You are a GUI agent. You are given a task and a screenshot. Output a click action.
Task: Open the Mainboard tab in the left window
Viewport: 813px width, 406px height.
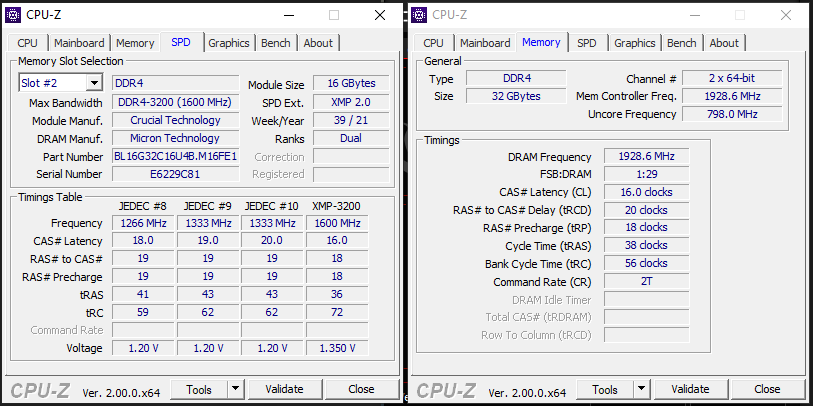[x=79, y=43]
